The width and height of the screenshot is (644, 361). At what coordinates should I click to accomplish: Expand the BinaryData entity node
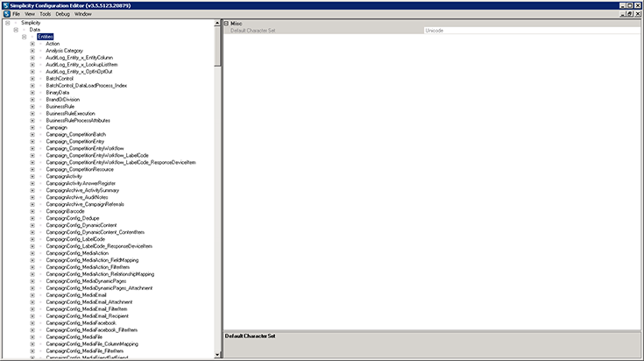click(32, 93)
